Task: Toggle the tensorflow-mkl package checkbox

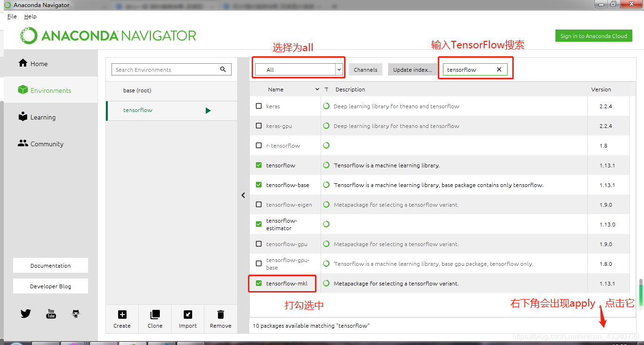Action: (x=259, y=283)
